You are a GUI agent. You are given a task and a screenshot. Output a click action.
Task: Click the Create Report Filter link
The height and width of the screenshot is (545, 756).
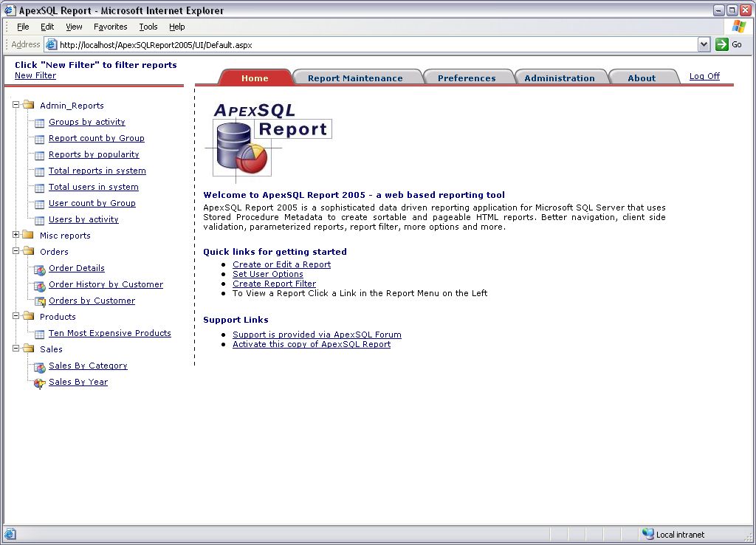tap(274, 284)
